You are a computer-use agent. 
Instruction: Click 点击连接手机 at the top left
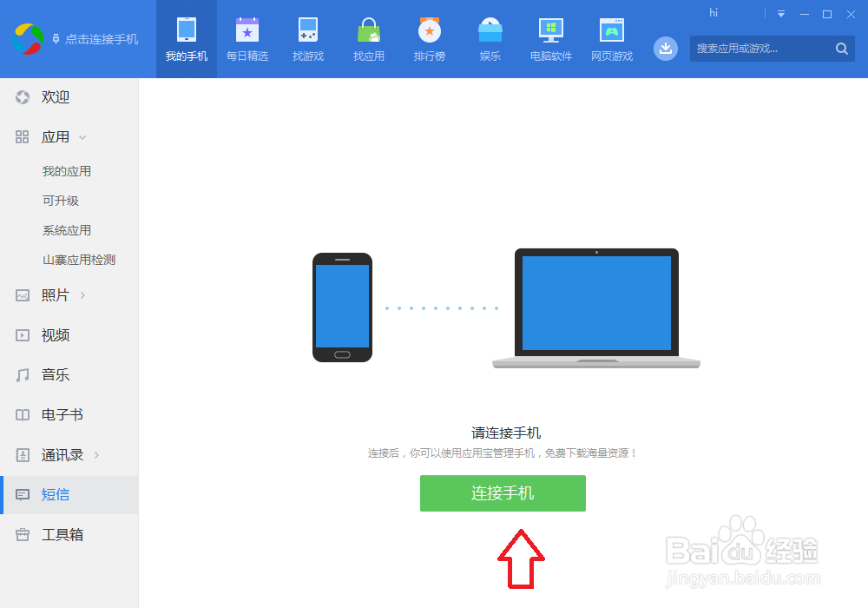click(95, 39)
